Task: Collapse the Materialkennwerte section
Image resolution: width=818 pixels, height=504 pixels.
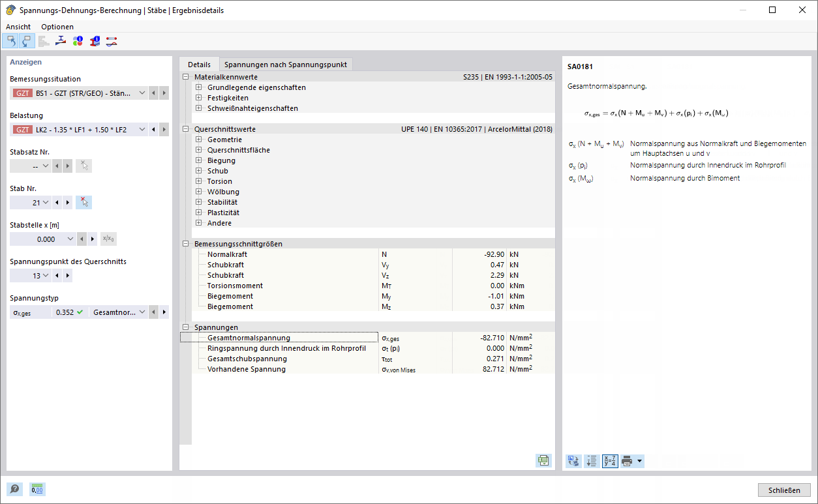Action: click(186, 77)
